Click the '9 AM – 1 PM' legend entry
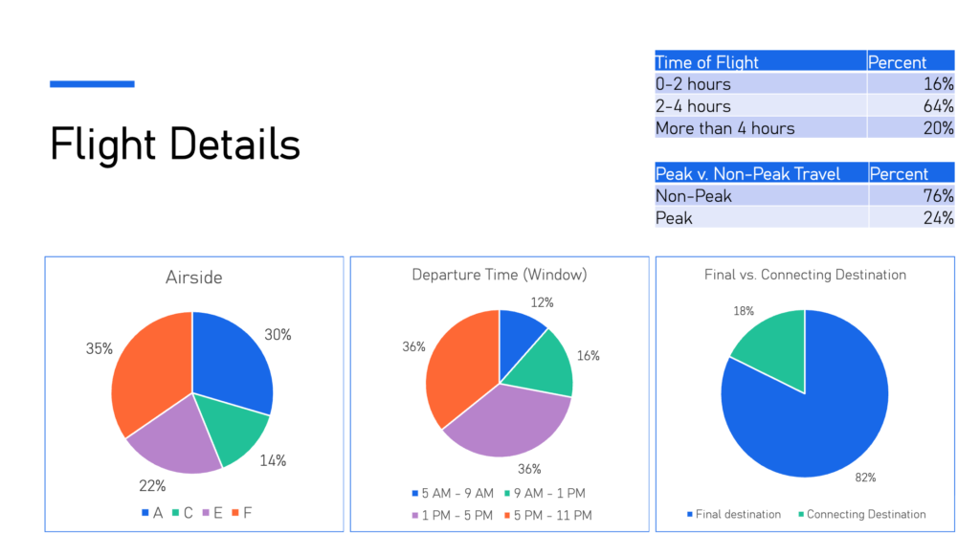980x556 pixels. [545, 494]
